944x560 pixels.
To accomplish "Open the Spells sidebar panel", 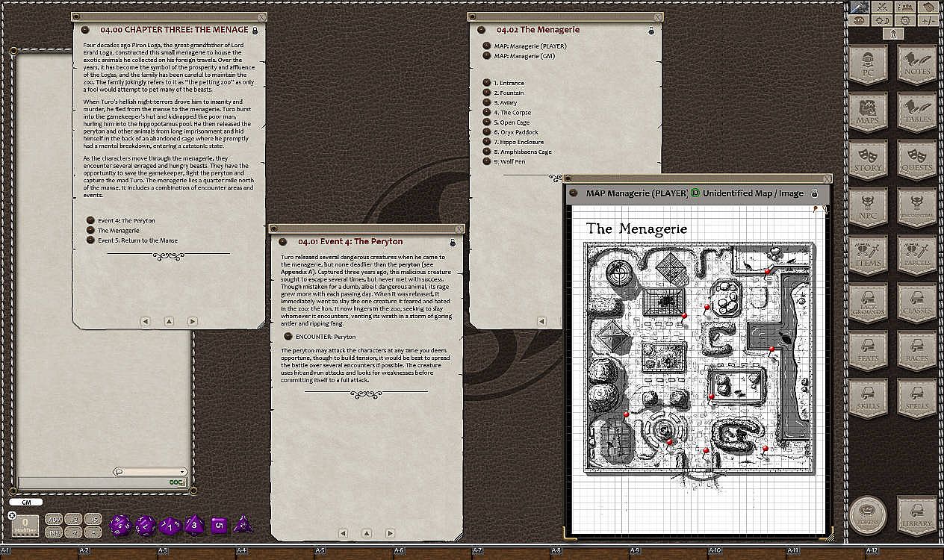I will (x=916, y=399).
